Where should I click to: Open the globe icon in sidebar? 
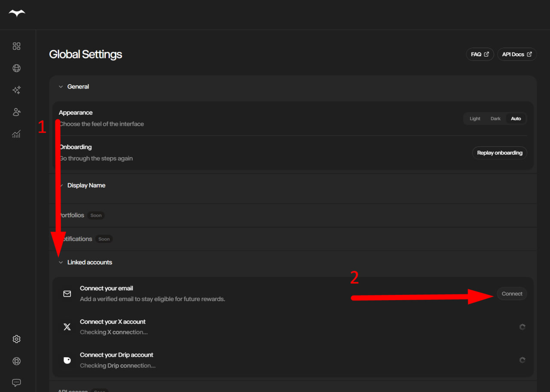tap(16, 68)
